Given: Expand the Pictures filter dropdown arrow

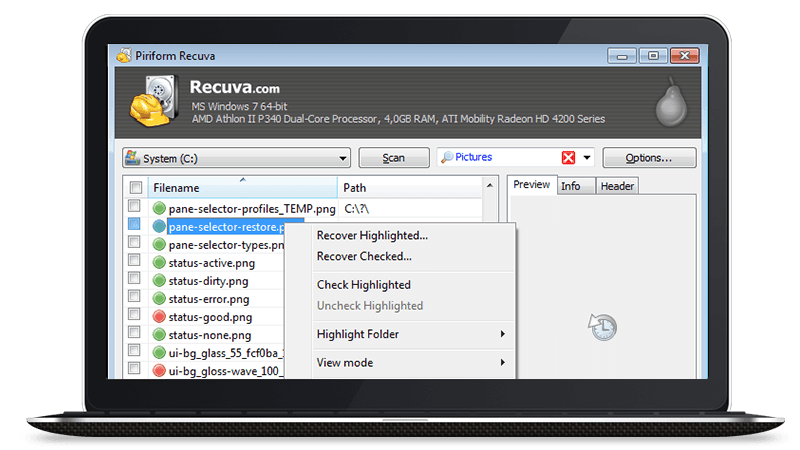Looking at the screenshot, I should coord(587,158).
